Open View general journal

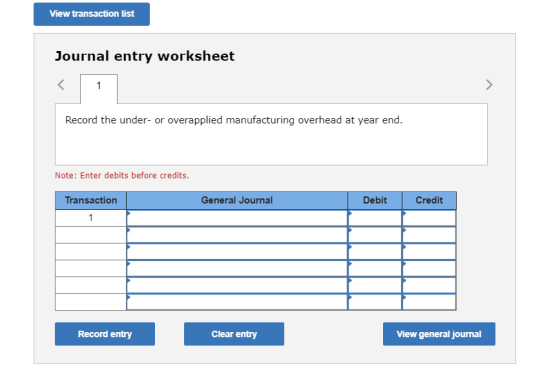pos(439,334)
